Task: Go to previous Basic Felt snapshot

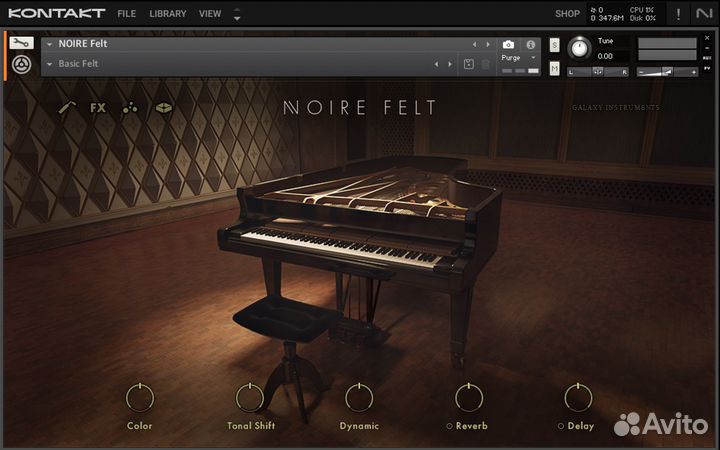Action: coord(436,64)
